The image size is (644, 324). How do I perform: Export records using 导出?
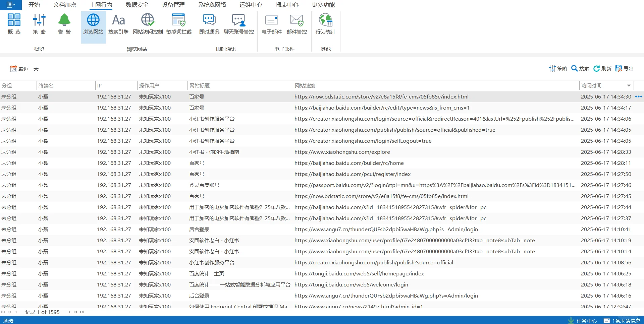[625, 68]
